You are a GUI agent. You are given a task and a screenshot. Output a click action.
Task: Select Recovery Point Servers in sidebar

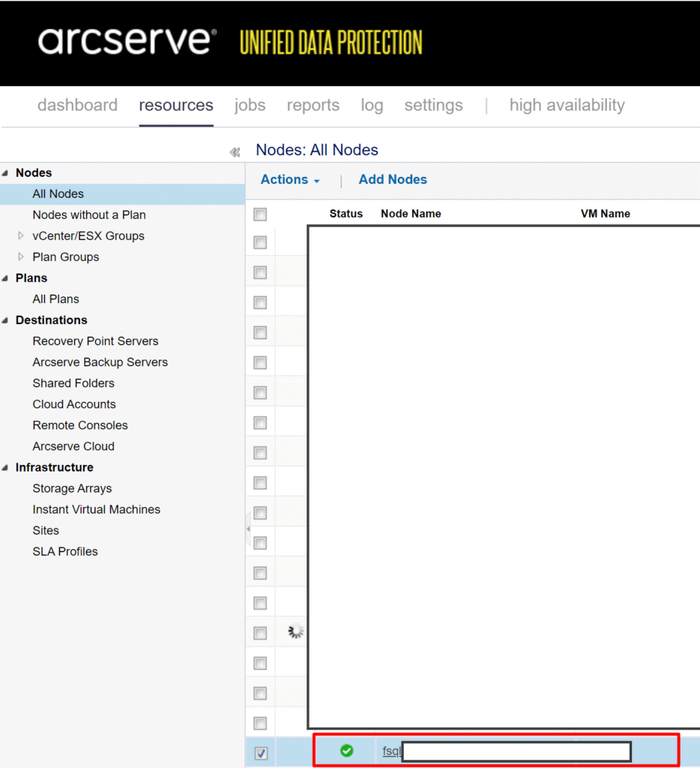coord(95,341)
